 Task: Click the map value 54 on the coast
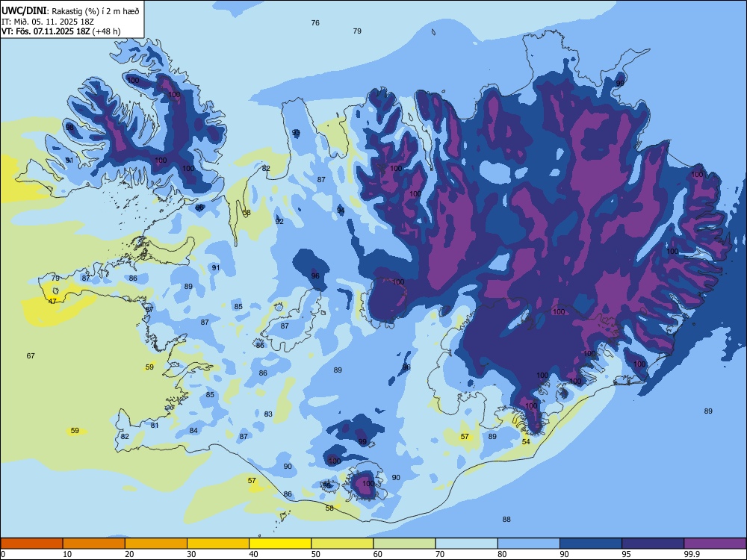click(x=526, y=441)
